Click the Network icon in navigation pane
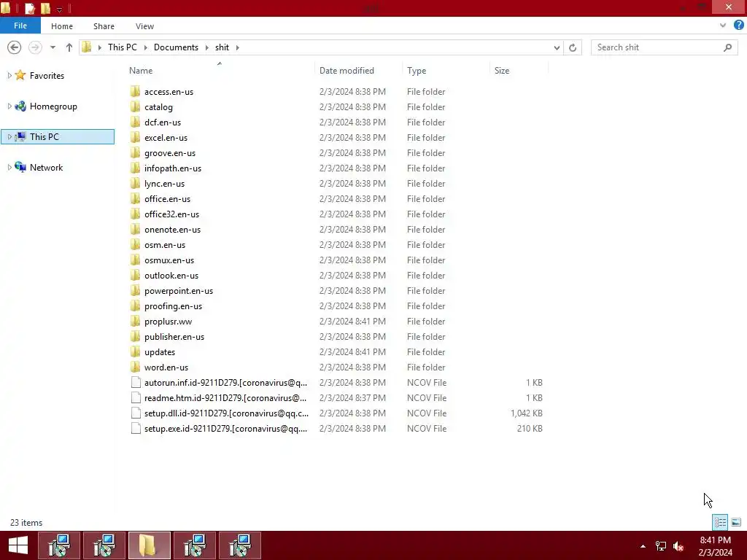 click(x=20, y=167)
